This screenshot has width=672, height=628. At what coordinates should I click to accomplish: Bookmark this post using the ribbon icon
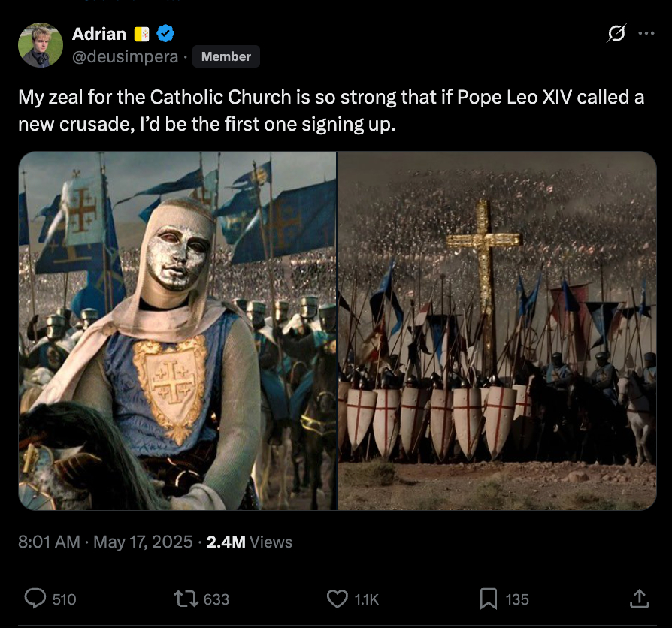[x=489, y=598]
